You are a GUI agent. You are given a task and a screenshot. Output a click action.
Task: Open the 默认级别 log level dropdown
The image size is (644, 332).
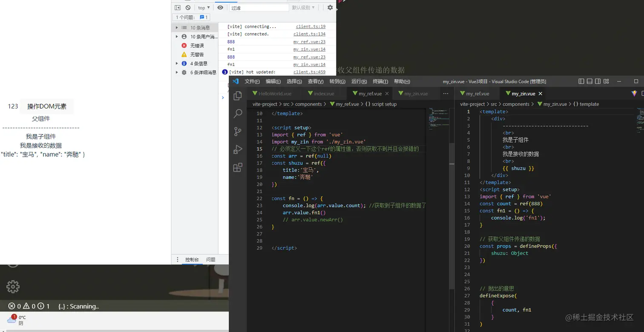tap(303, 8)
